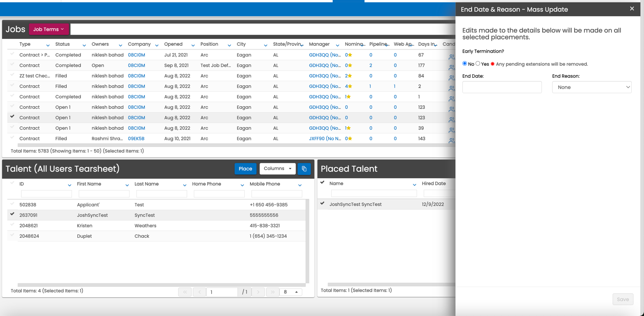Open the Status column header menu arrow
This screenshot has width=644, height=316.
[x=84, y=45]
